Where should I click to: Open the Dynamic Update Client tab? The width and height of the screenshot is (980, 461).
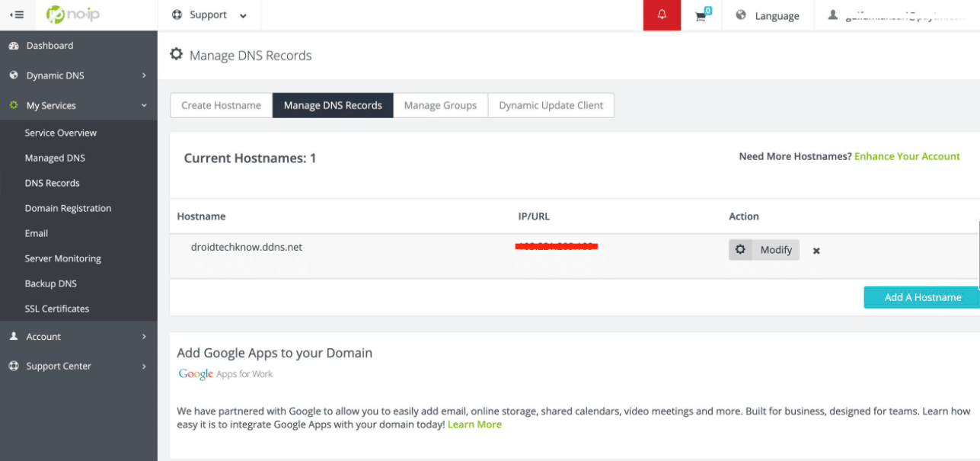[551, 105]
